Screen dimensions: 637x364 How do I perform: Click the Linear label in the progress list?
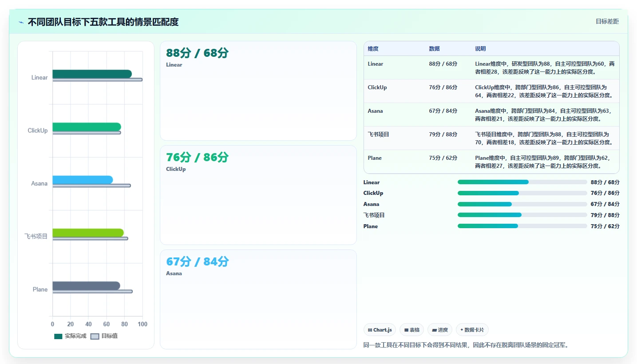(x=372, y=182)
